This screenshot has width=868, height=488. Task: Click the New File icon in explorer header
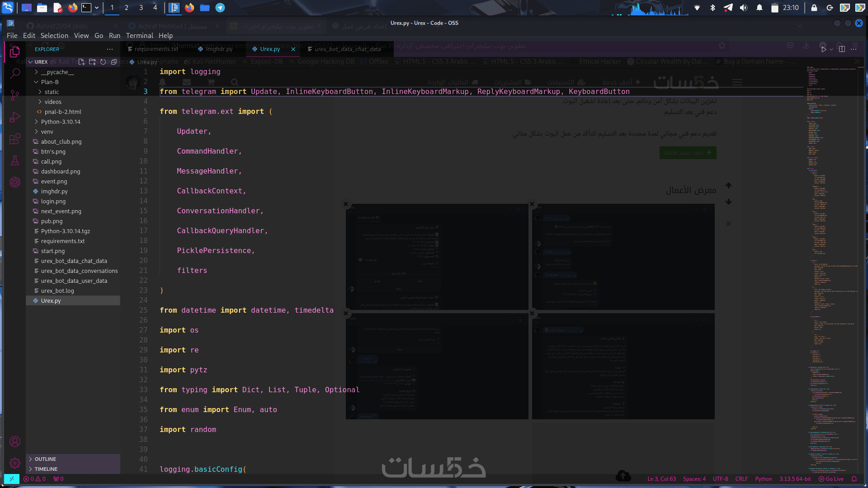81,62
